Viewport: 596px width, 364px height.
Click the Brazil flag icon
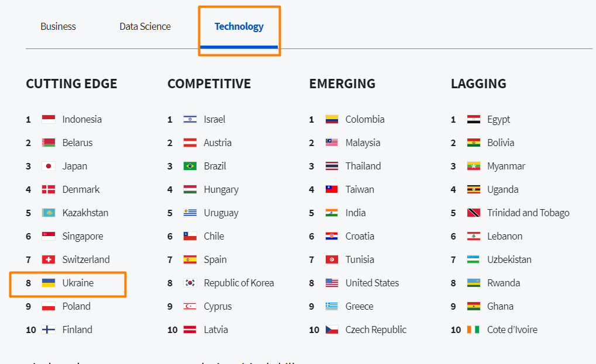coord(190,167)
